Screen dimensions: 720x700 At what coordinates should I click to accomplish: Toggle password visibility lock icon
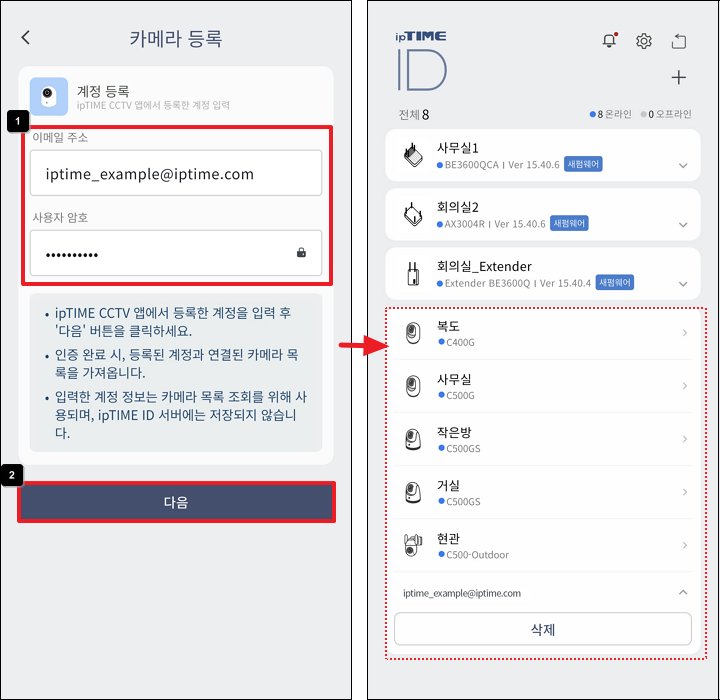(301, 252)
